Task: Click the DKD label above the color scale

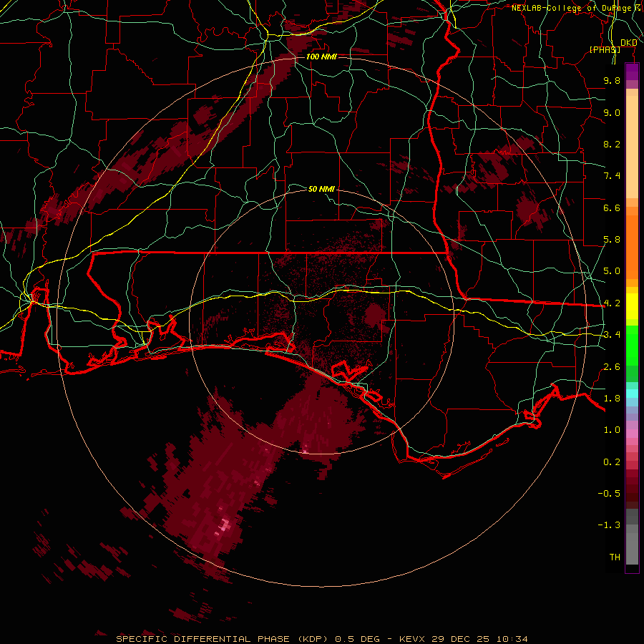Action: pyautogui.click(x=628, y=43)
